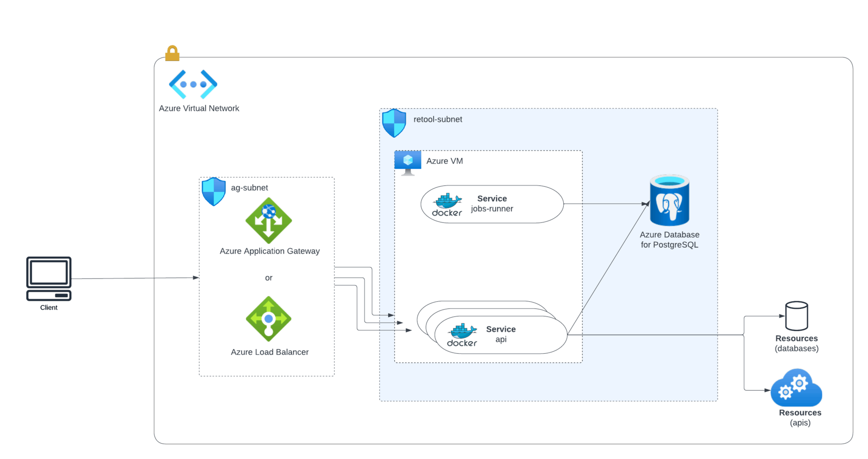
Task: Click the "ag-subnet" label
Action: [249, 188]
